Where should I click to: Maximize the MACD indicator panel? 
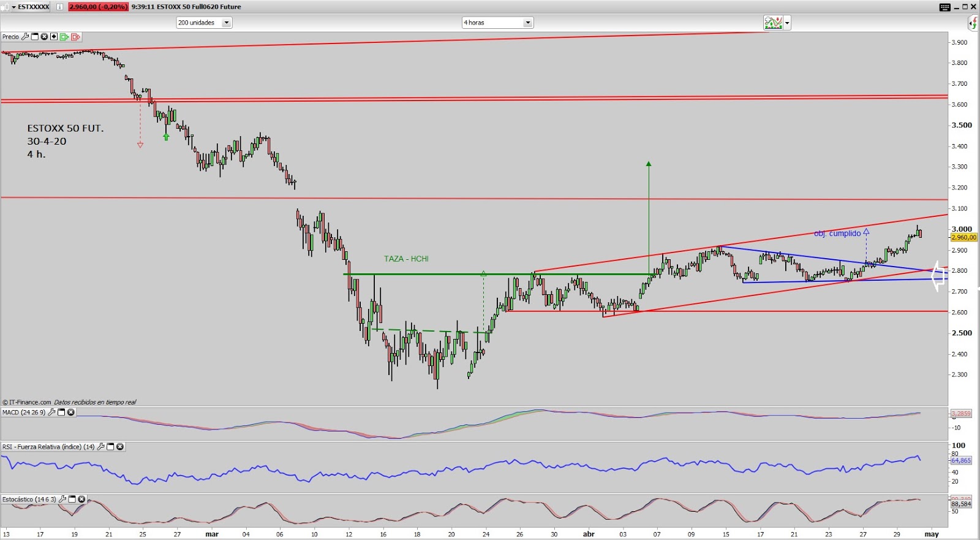point(61,413)
